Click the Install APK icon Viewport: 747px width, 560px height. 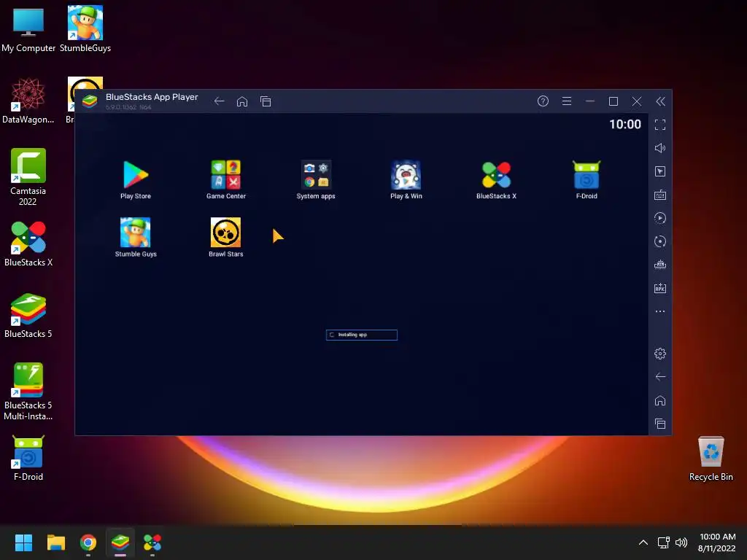click(x=659, y=288)
